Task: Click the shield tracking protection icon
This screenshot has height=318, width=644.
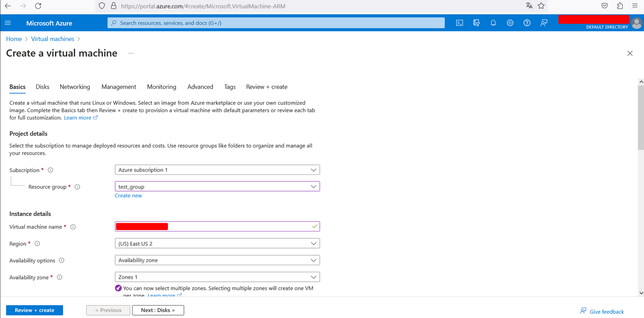Action: pos(102,6)
